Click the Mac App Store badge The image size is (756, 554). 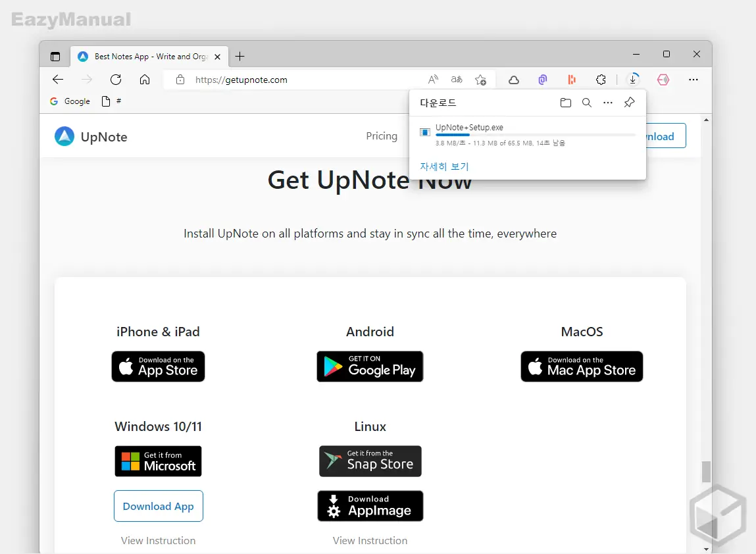tap(582, 366)
